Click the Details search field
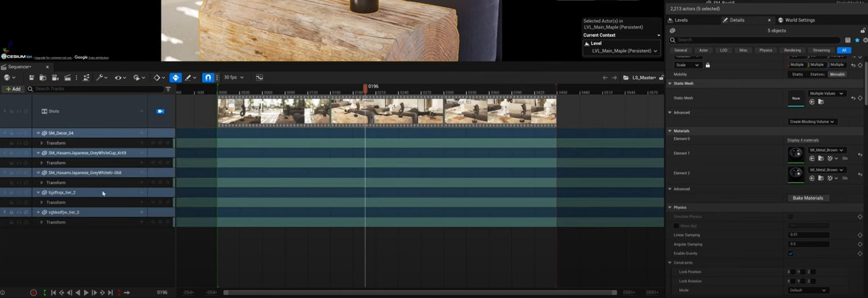The image size is (868, 298). click(755, 40)
